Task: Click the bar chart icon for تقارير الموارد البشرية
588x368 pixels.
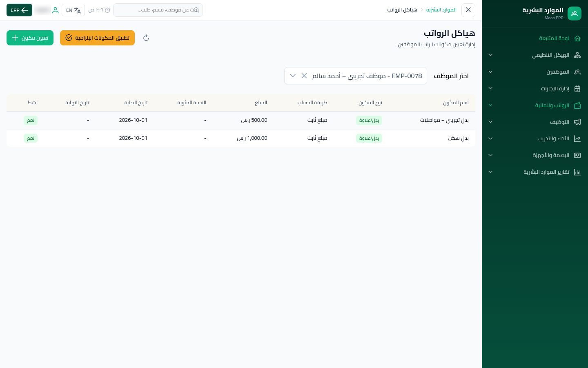Action: (577, 172)
